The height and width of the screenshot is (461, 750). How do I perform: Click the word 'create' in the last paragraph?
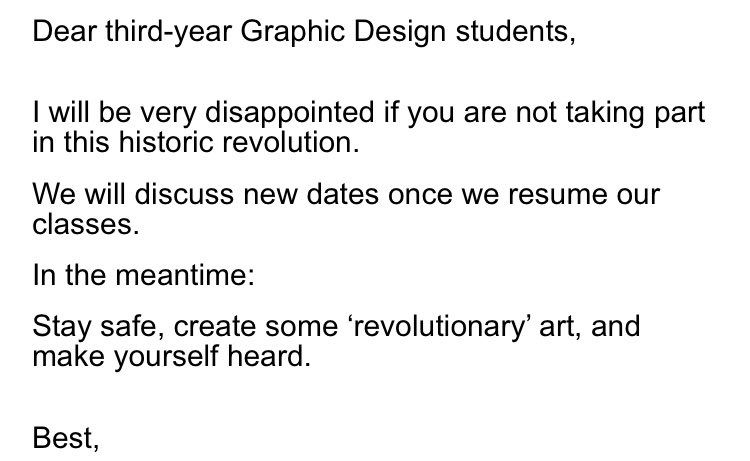(214, 327)
